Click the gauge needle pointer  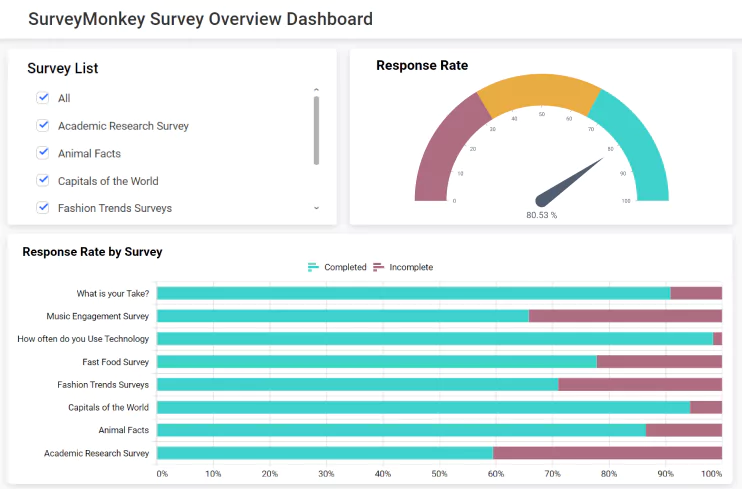[x=572, y=179]
